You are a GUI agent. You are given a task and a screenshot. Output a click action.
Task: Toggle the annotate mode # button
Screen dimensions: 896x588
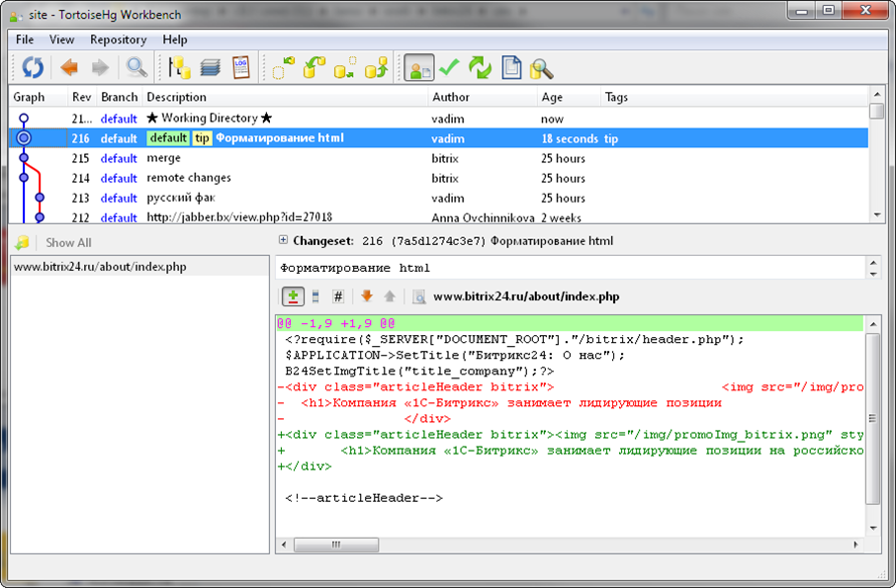pos(338,296)
